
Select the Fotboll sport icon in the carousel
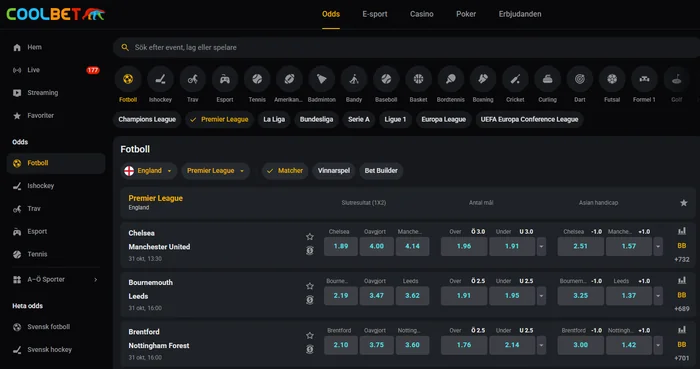click(128, 79)
